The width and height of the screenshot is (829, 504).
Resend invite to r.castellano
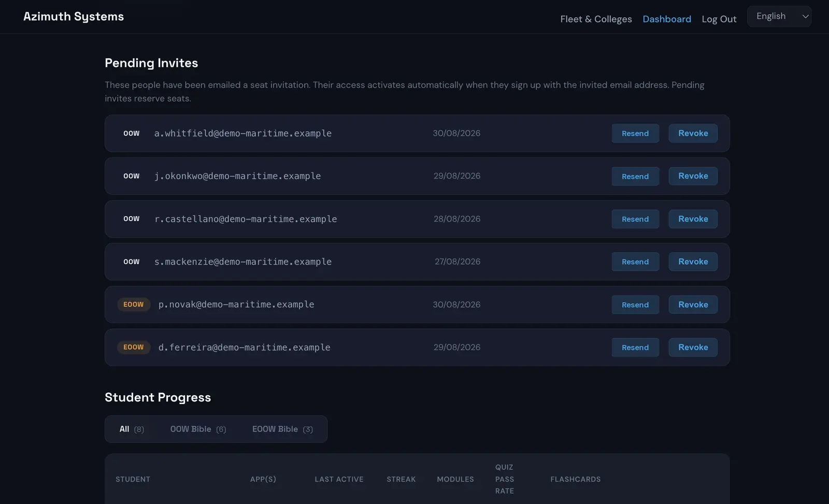pos(635,219)
